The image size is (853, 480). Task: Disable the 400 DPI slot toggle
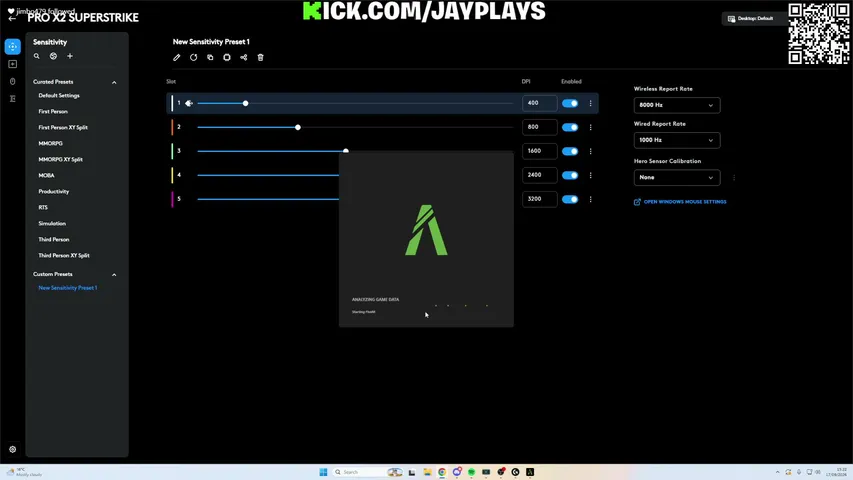(x=570, y=103)
